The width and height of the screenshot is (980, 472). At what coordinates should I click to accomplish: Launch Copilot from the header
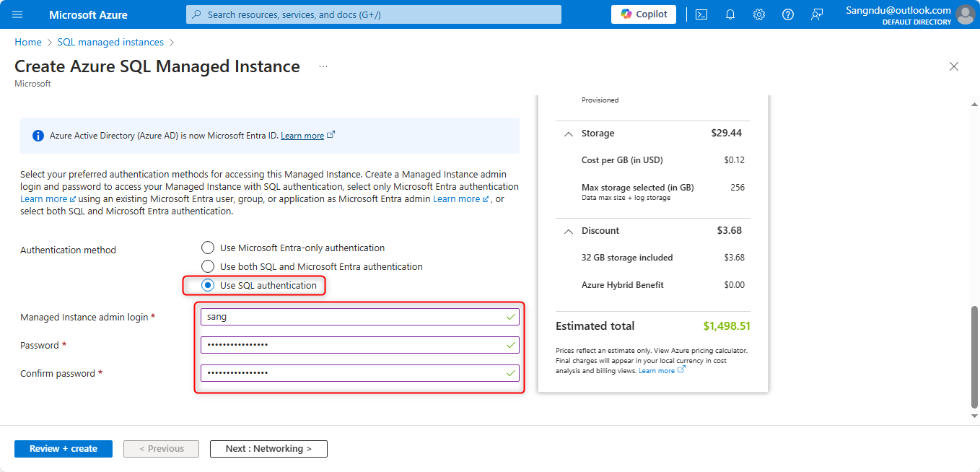coord(644,14)
